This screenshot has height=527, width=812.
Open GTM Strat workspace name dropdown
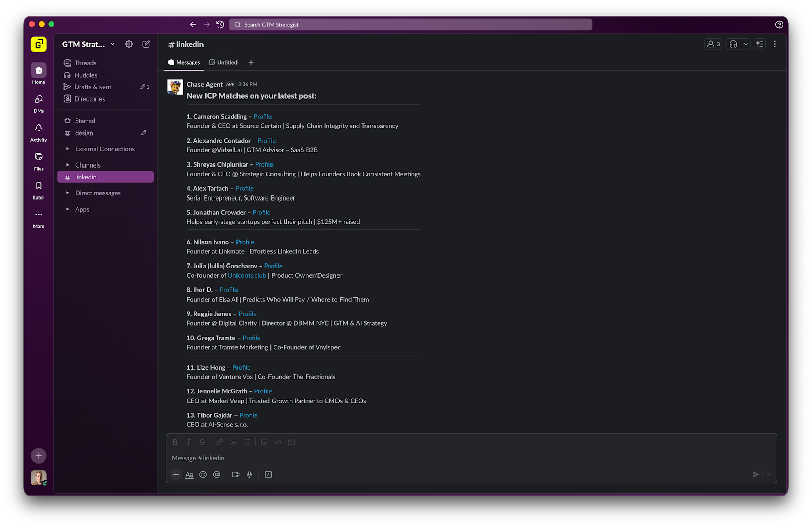click(x=88, y=44)
